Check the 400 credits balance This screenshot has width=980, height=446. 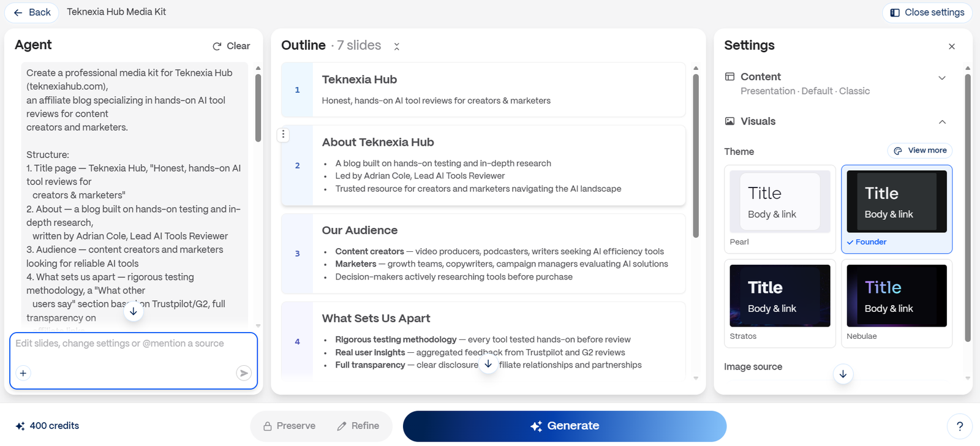point(47,426)
